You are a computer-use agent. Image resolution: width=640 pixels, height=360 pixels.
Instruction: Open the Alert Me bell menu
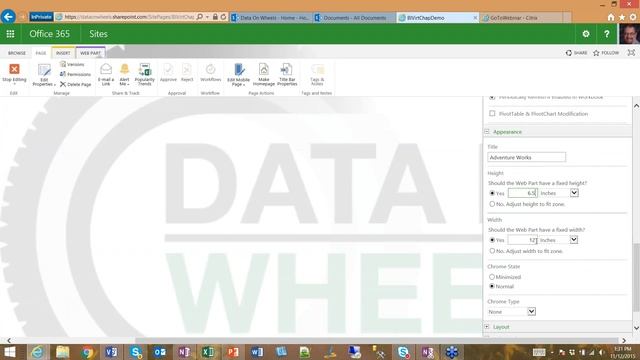124,74
